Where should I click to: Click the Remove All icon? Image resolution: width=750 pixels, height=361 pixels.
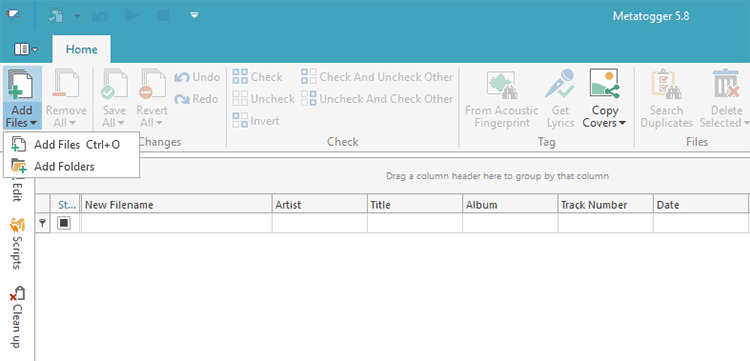point(66,85)
